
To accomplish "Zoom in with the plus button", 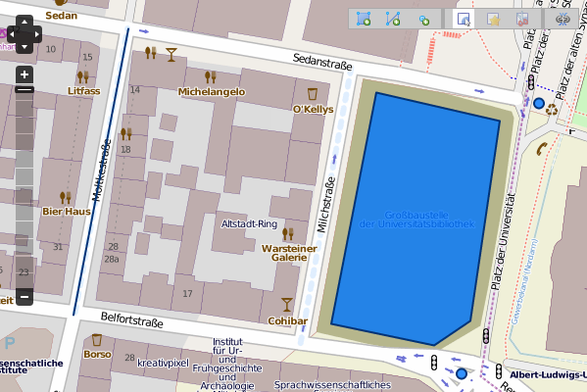I will click(24, 74).
